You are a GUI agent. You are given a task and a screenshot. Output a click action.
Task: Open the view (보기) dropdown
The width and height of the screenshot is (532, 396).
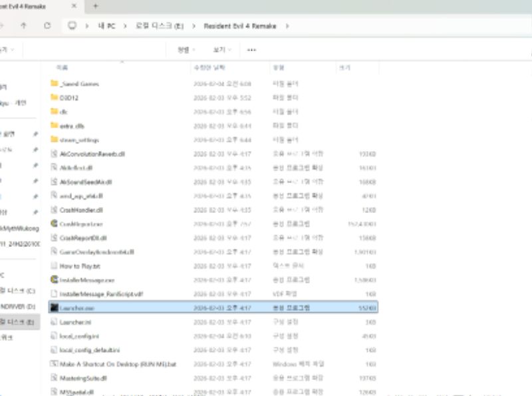(x=222, y=50)
